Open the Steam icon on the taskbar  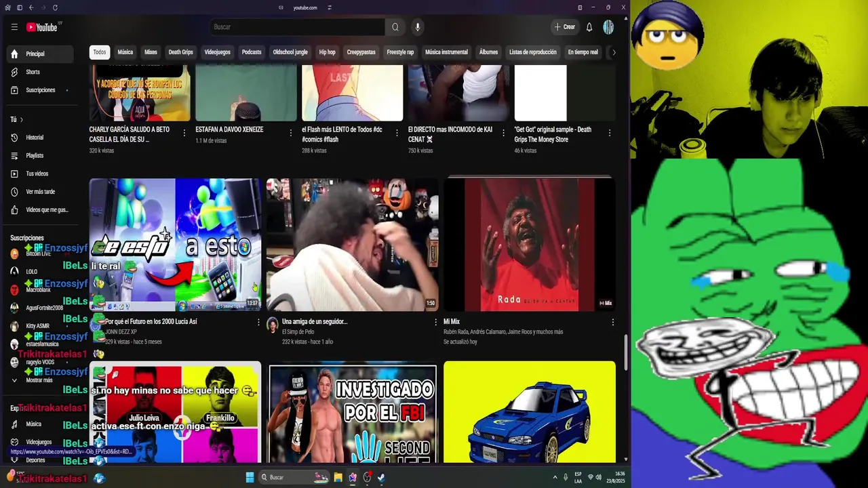click(381, 477)
